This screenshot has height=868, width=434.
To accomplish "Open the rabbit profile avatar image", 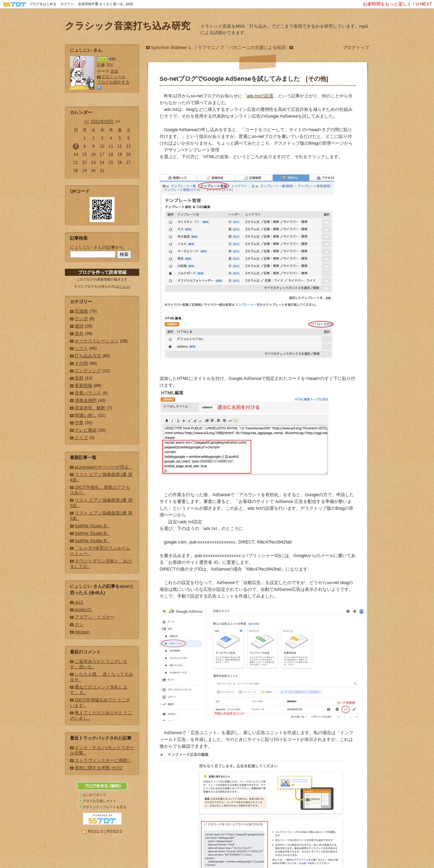I will click(x=82, y=73).
